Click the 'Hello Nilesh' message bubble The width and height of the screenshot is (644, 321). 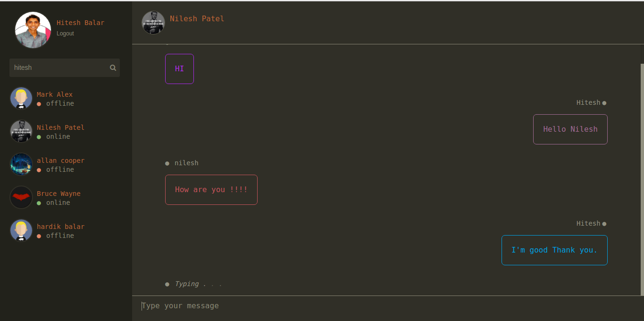coord(570,129)
